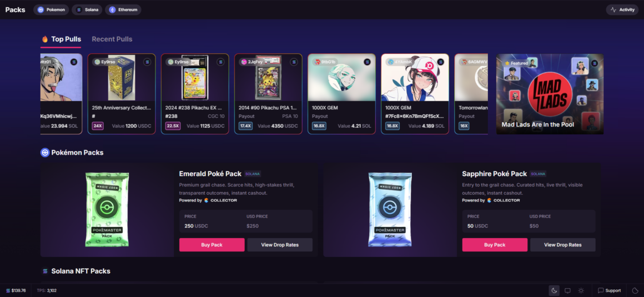
Task: Switch to Recent Pulls tab
Action: [112, 39]
